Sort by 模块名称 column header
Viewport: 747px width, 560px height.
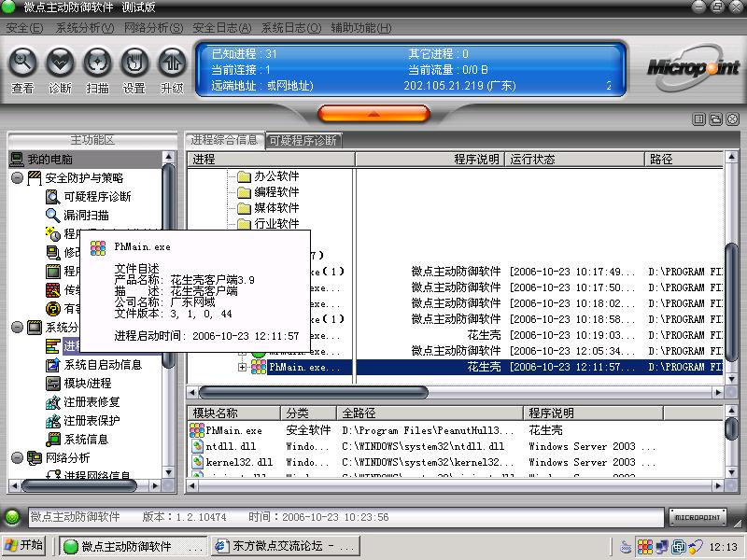pyautogui.click(x=234, y=413)
